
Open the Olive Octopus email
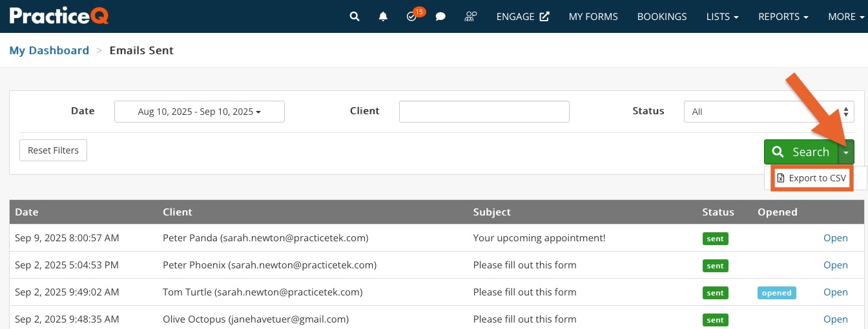(x=835, y=319)
